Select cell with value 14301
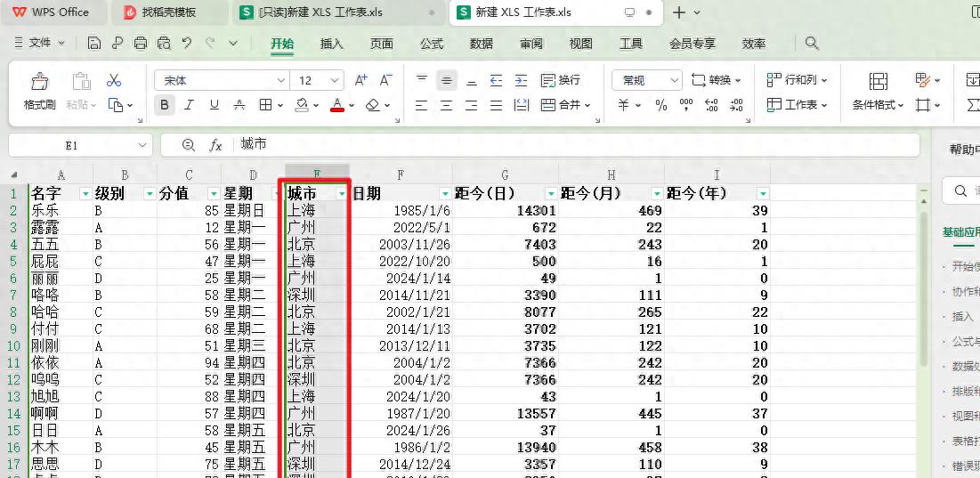980x478 pixels. point(506,211)
